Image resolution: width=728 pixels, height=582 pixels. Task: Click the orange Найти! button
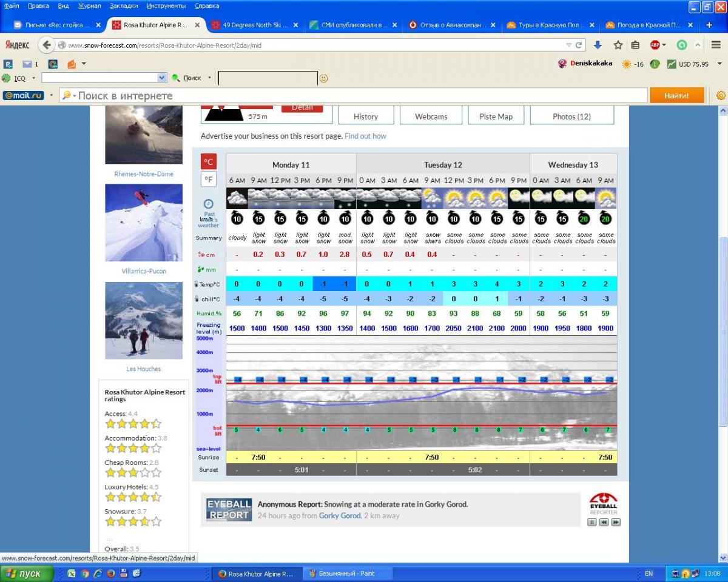(676, 95)
